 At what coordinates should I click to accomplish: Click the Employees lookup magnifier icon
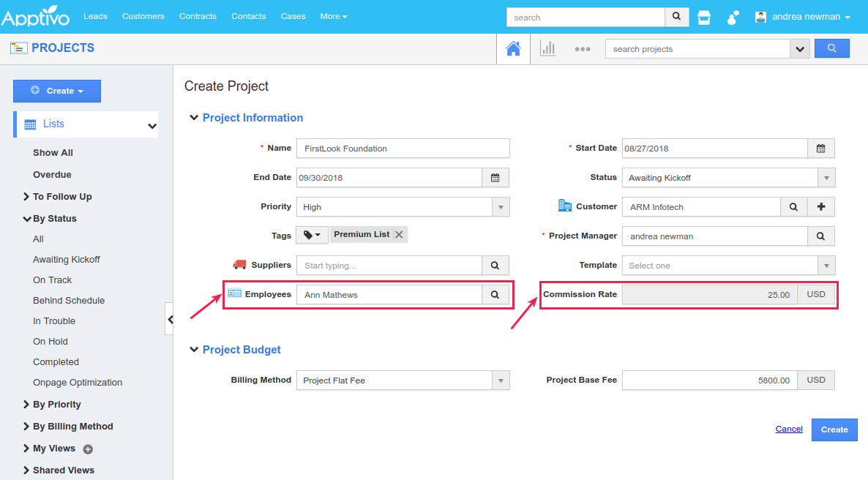point(495,294)
